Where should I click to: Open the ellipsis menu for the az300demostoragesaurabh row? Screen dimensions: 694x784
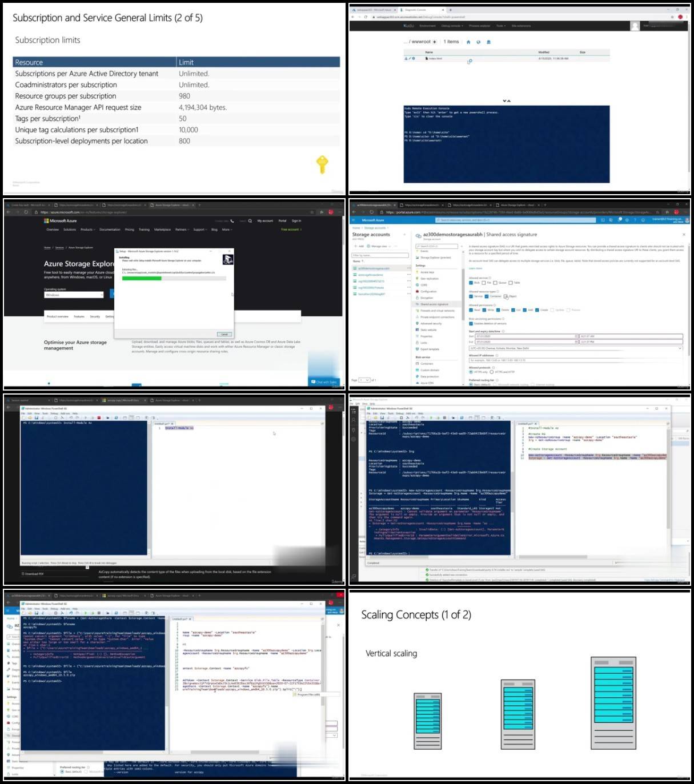tap(408, 268)
